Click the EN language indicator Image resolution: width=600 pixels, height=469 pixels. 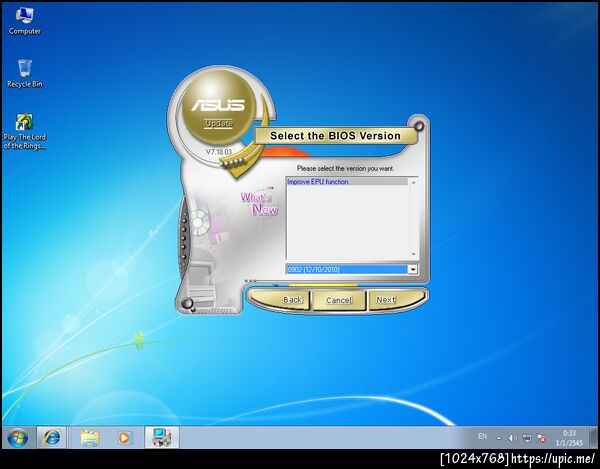pos(483,436)
